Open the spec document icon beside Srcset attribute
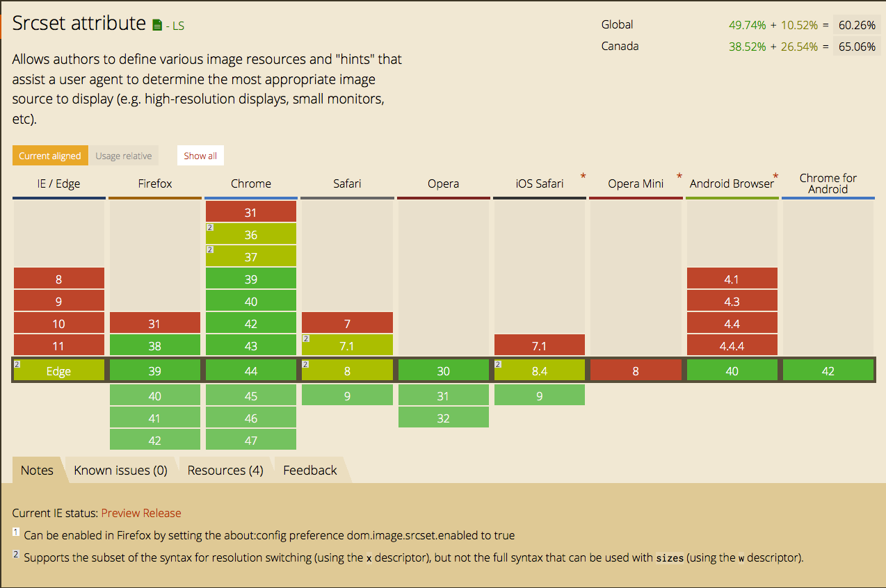 [x=157, y=25]
